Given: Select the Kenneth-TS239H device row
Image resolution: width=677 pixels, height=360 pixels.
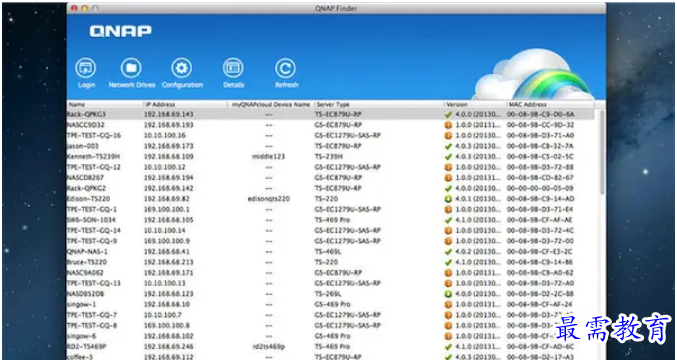Looking at the screenshot, I should pyautogui.click(x=331, y=157).
